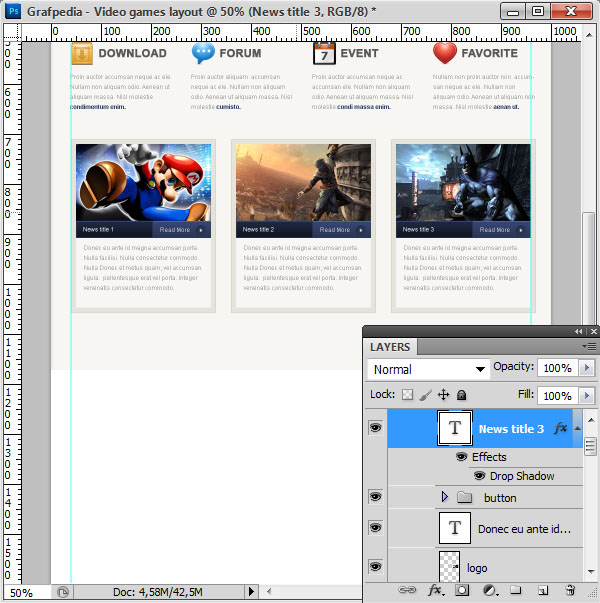Click the layers panel scrollbar up arrow
600x603 pixels.
point(591,420)
